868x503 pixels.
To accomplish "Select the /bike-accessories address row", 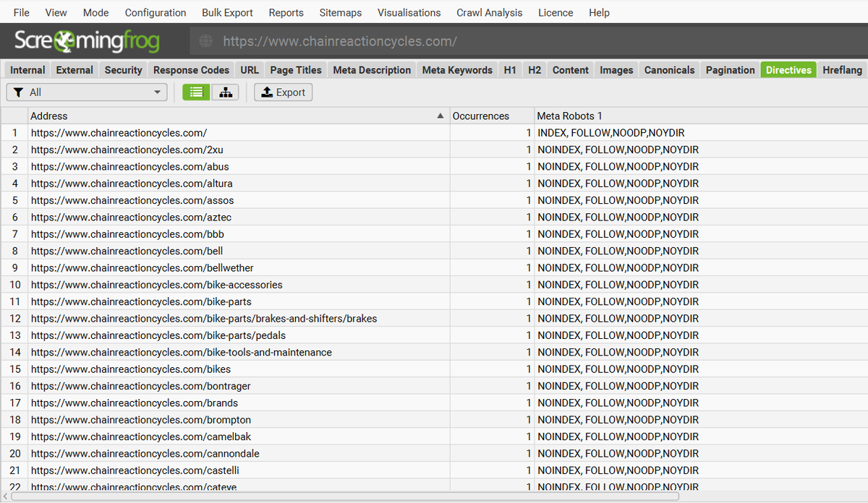I will 434,285.
